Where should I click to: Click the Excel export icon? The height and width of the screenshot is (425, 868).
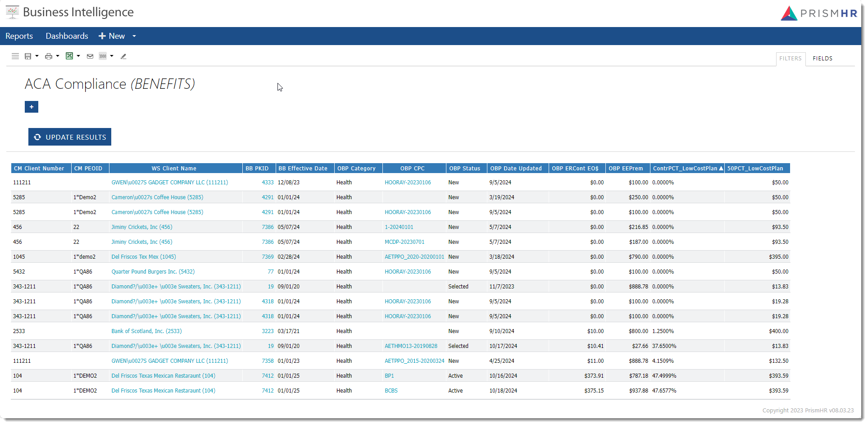coord(69,56)
